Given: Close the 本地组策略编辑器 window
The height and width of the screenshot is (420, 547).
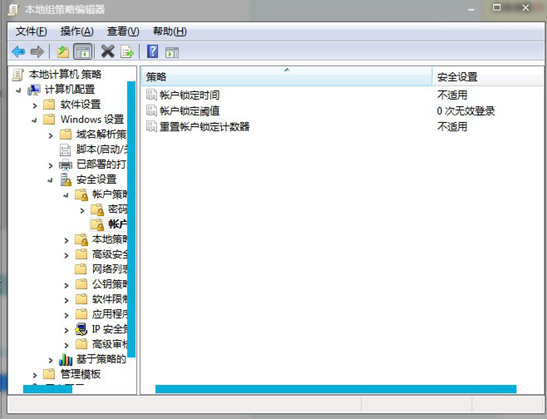Looking at the screenshot, I should (525, 8).
